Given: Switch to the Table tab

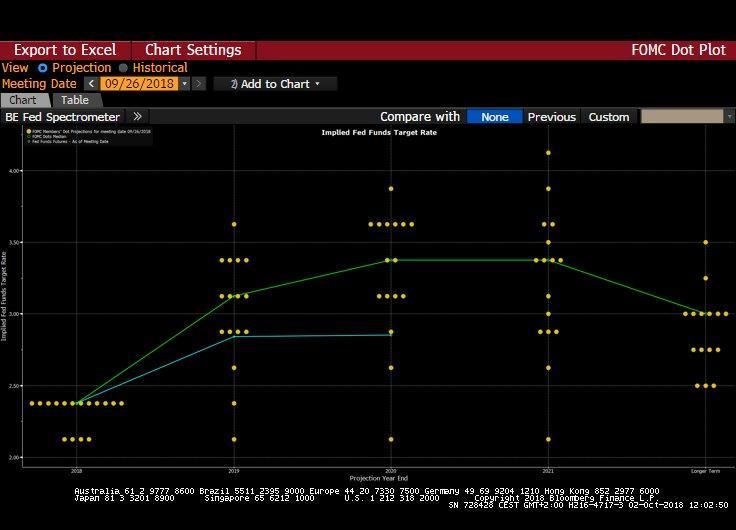Looking at the screenshot, I should point(75,100).
